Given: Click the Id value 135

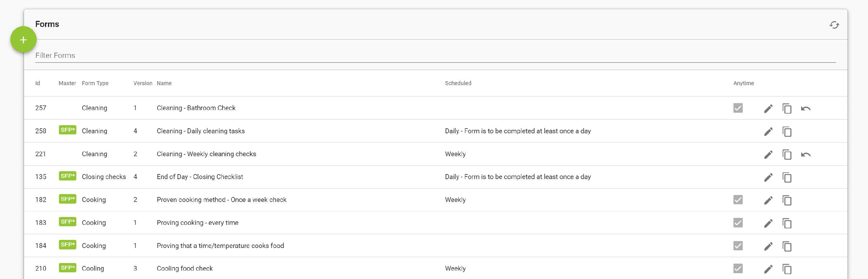Looking at the screenshot, I should click(41, 177).
